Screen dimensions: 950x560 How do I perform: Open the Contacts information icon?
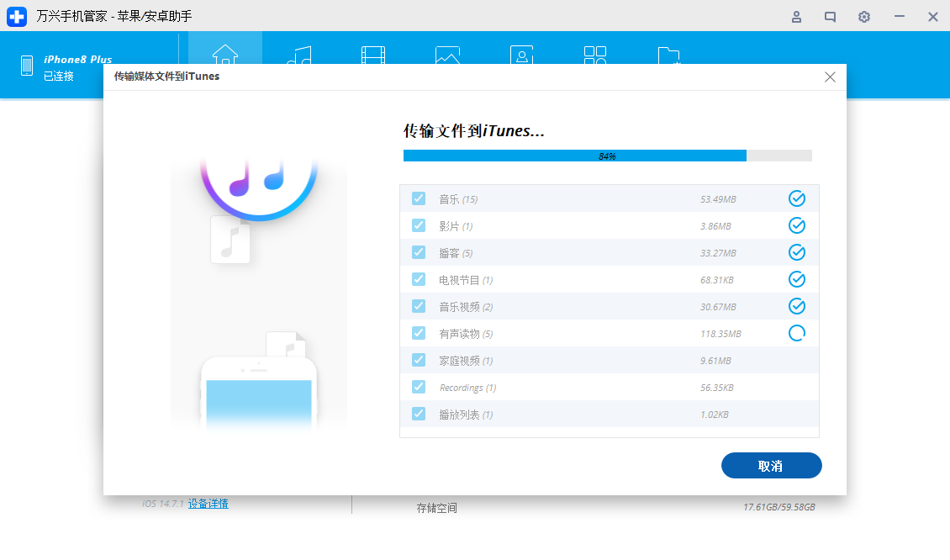pyautogui.click(x=521, y=54)
